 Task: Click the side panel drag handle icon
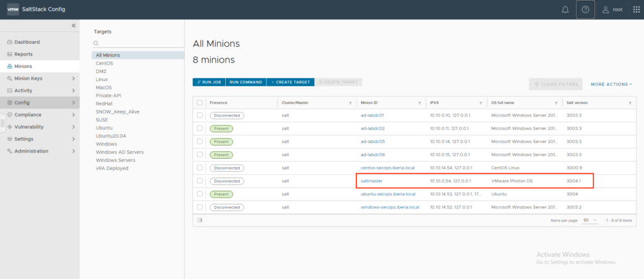point(3,123)
